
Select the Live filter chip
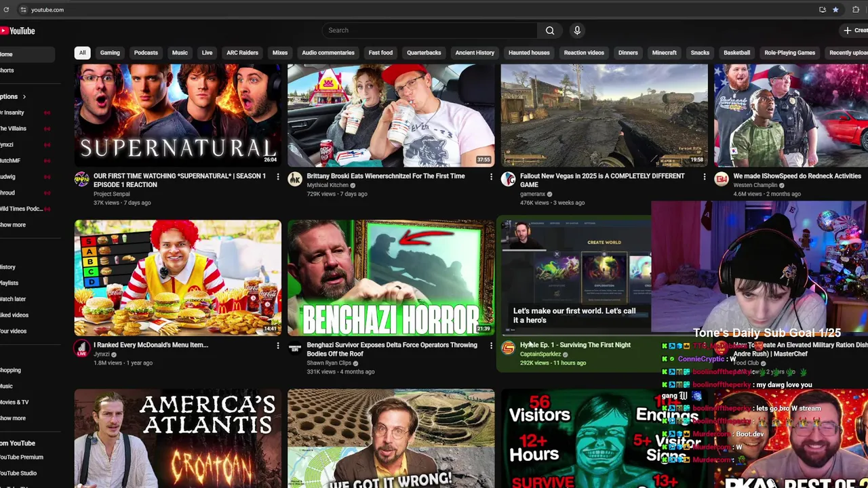pos(207,53)
